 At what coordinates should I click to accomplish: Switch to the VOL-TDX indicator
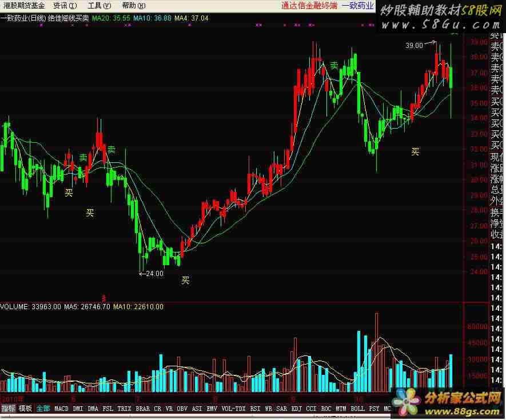(x=233, y=409)
